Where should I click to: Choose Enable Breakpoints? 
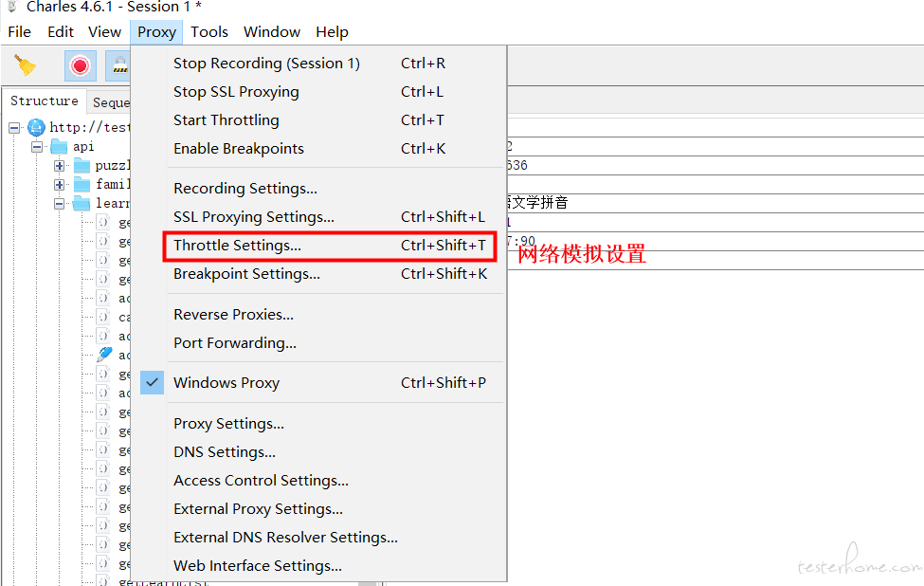(x=318, y=149)
